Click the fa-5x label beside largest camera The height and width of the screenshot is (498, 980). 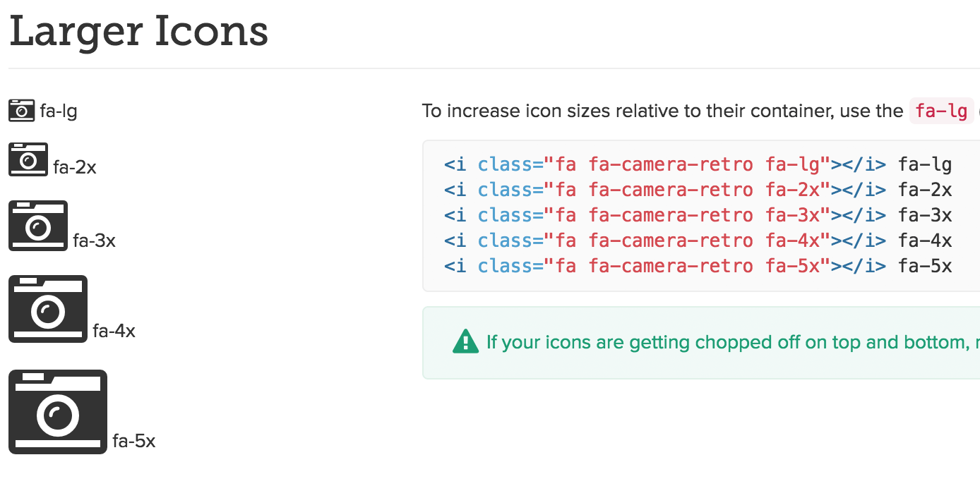coord(133,442)
